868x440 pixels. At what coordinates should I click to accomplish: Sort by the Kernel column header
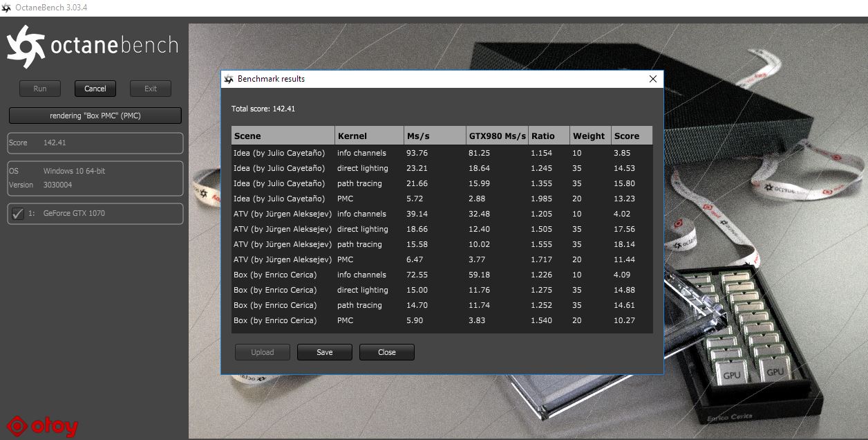point(369,136)
